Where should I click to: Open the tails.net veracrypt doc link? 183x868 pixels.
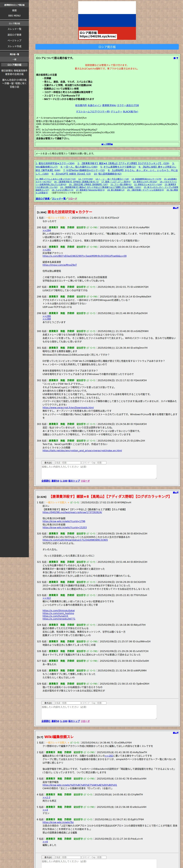point(82,450)
